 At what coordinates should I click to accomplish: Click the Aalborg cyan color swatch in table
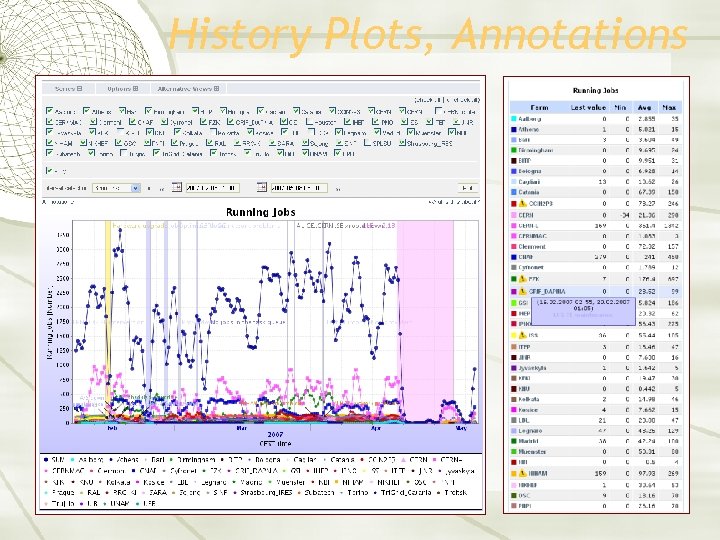click(x=514, y=118)
